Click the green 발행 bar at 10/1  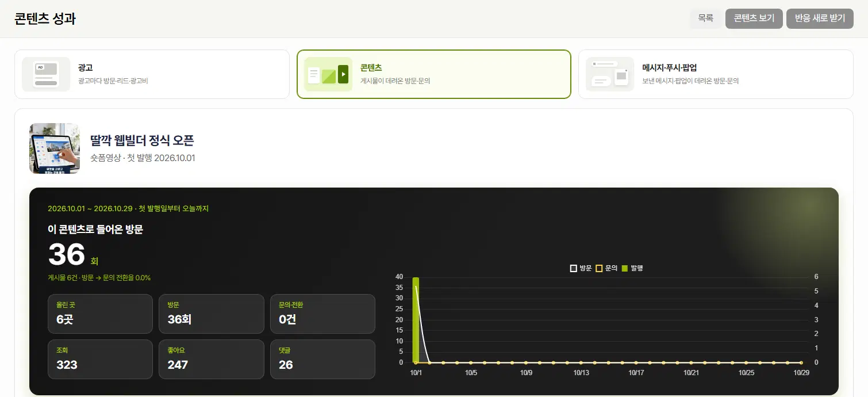pyautogui.click(x=416, y=320)
